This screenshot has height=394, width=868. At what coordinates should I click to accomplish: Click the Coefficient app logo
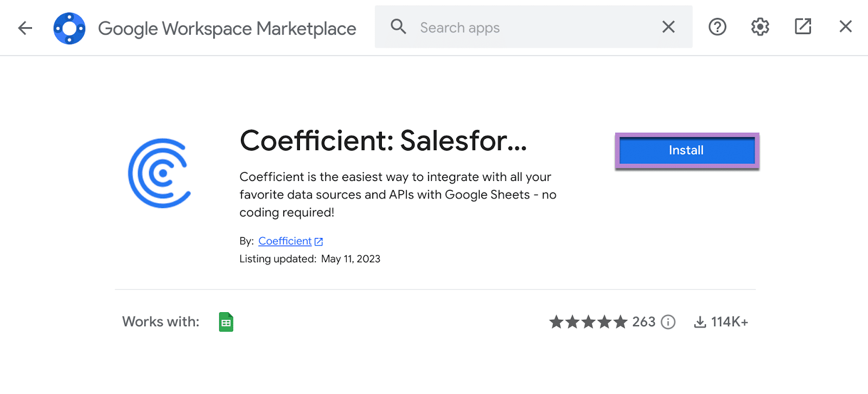pyautogui.click(x=160, y=173)
